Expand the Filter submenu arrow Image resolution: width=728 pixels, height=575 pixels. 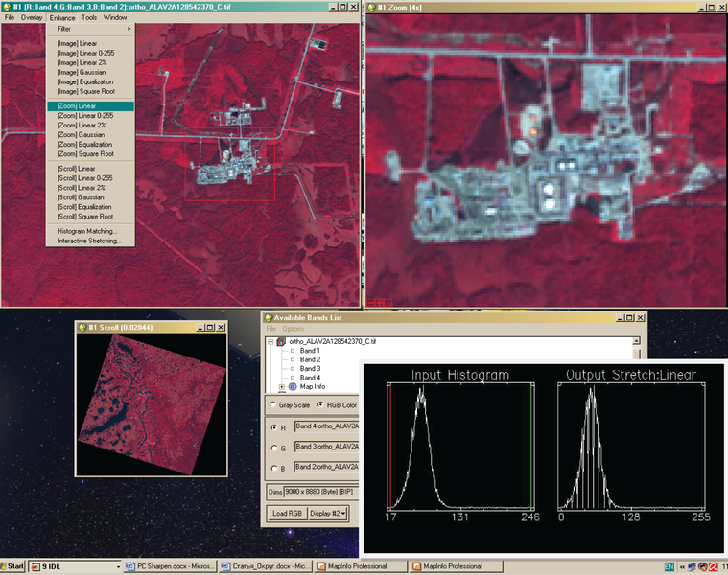click(x=130, y=29)
